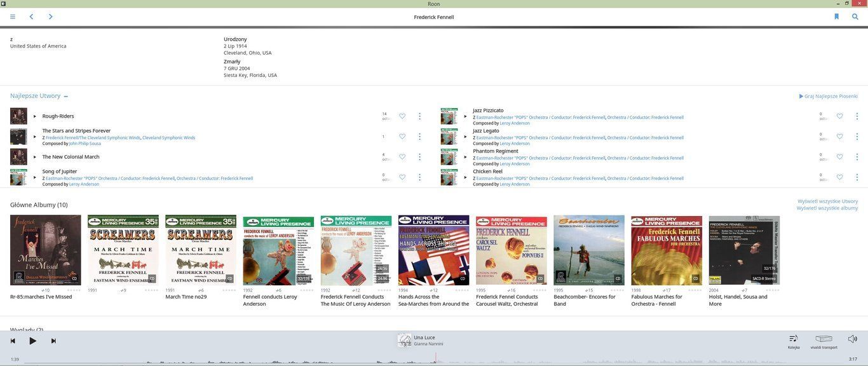The image size is (868, 366).
Task: Skip to the next track
Action: coord(53,341)
